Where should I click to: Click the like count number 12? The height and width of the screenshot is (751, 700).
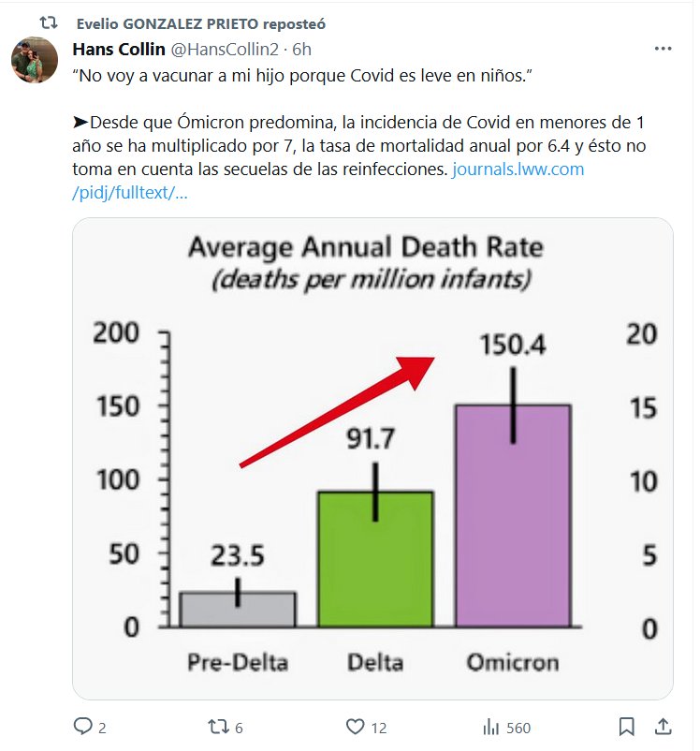pos(379,728)
